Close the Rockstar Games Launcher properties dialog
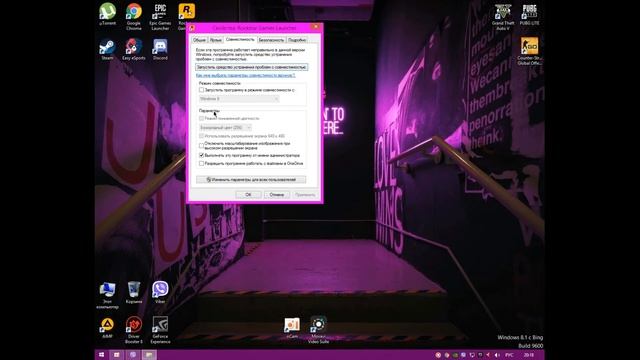Viewport: 640px width, 360px height. pyautogui.click(x=316, y=27)
